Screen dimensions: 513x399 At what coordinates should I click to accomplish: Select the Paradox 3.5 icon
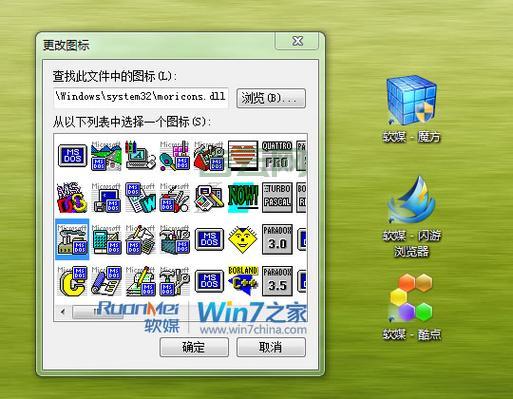[277, 281]
